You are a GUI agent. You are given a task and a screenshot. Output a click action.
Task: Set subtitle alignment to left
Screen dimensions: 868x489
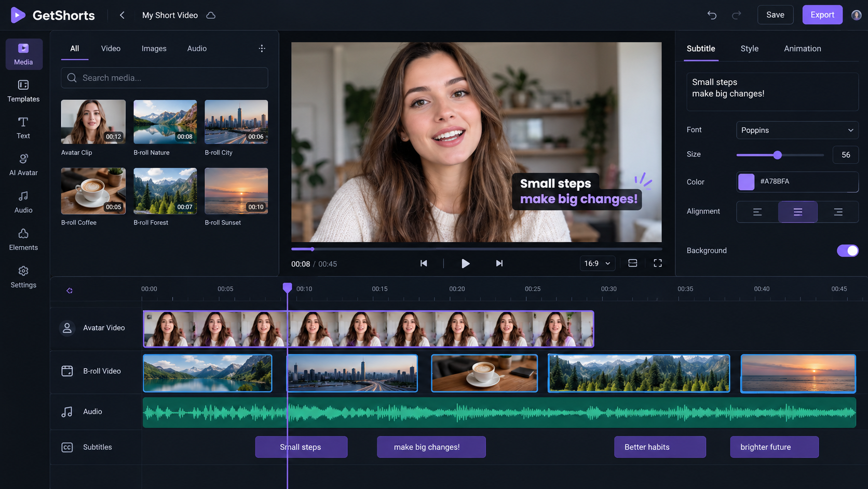(757, 212)
